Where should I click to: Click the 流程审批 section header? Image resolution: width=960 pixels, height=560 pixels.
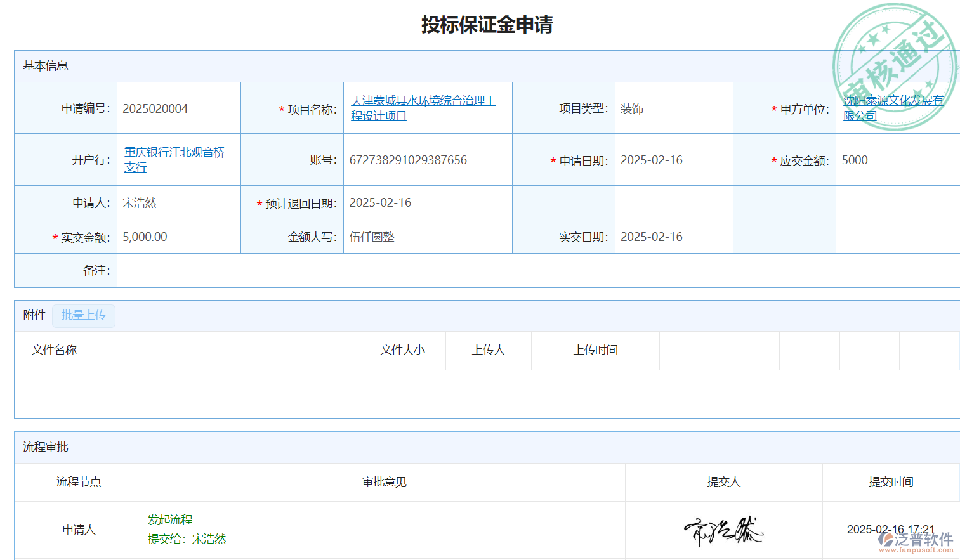click(x=46, y=447)
